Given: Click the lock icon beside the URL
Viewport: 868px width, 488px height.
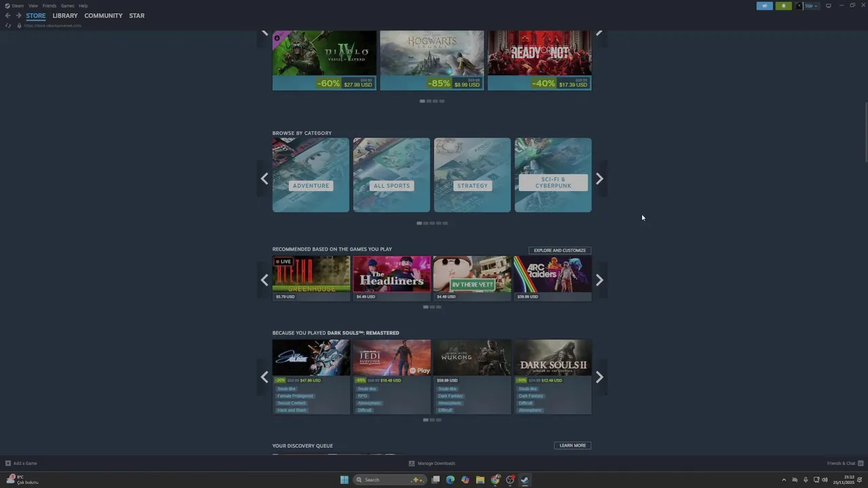Looking at the screenshot, I should [x=19, y=26].
